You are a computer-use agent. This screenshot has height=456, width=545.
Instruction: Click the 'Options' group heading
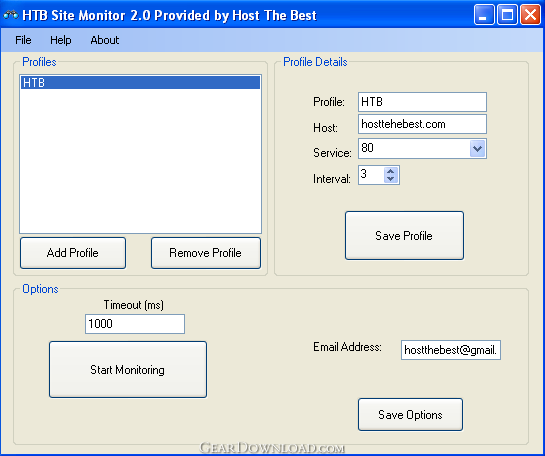click(x=40, y=289)
